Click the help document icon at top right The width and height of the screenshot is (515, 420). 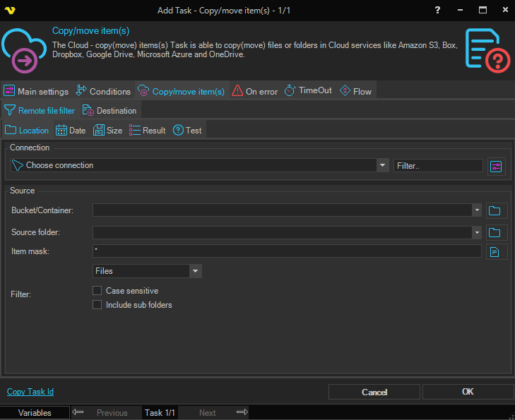pos(486,49)
